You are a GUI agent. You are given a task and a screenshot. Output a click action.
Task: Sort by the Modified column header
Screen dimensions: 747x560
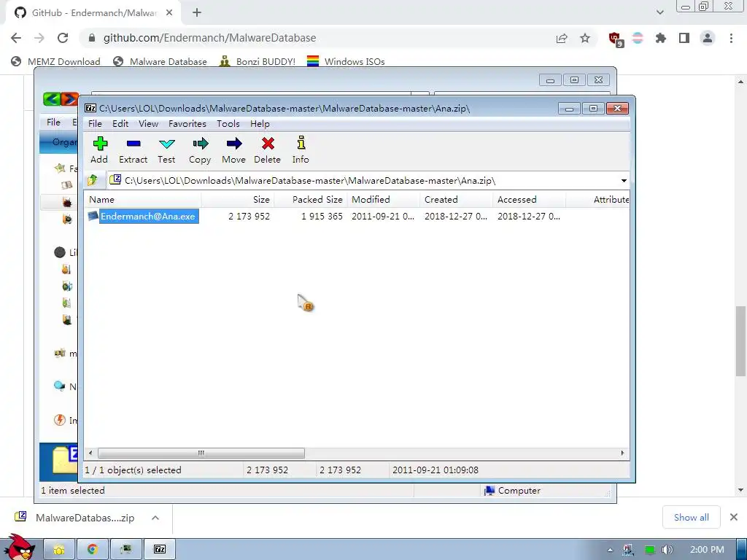pyautogui.click(x=384, y=200)
